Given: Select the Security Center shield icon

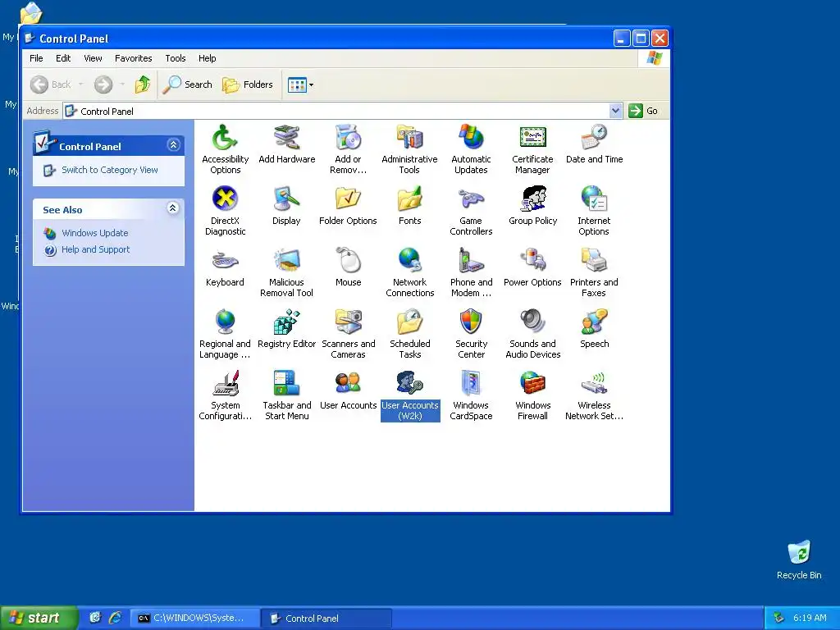Looking at the screenshot, I should click(x=471, y=322).
